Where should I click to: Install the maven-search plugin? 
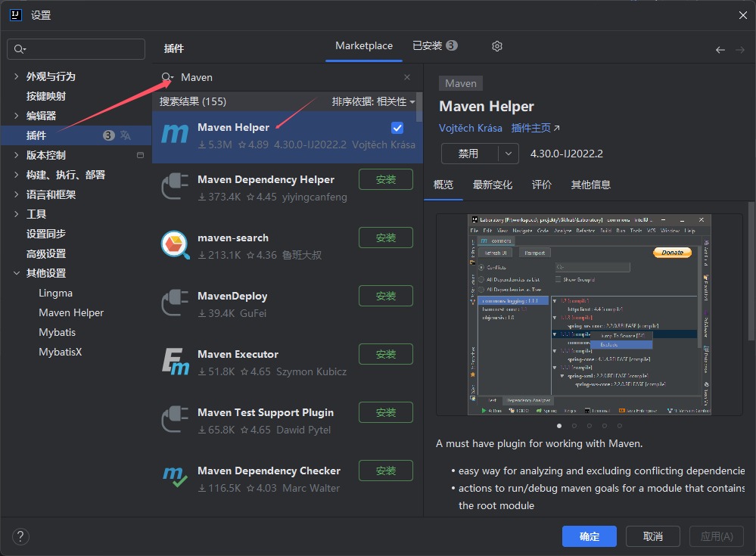coord(386,238)
